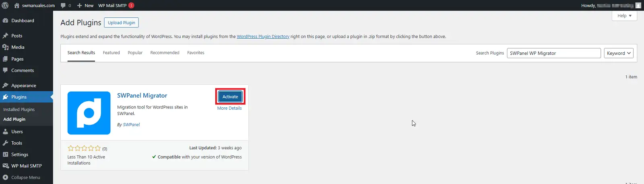Click the Search Plugins input field

[x=554, y=53]
